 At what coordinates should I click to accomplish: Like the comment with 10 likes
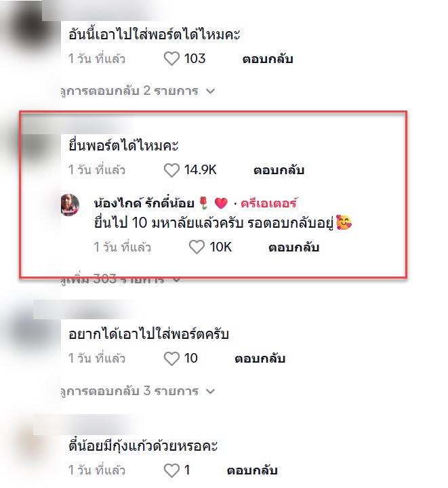(x=171, y=359)
